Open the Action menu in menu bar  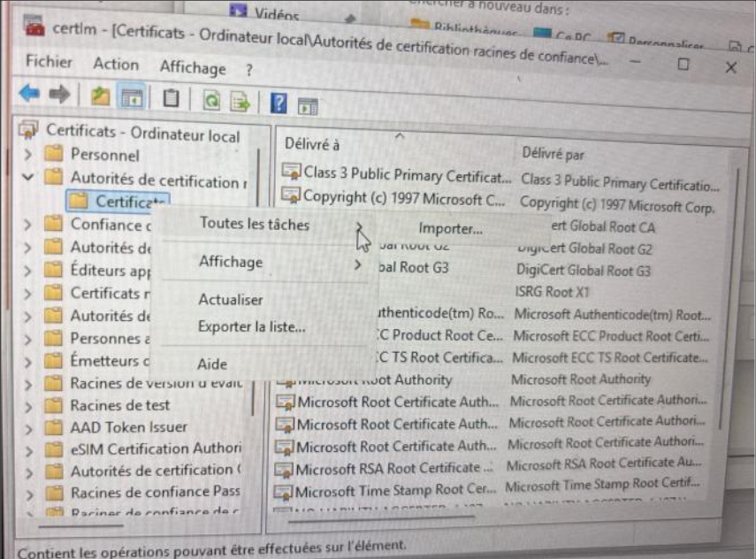[x=116, y=65]
